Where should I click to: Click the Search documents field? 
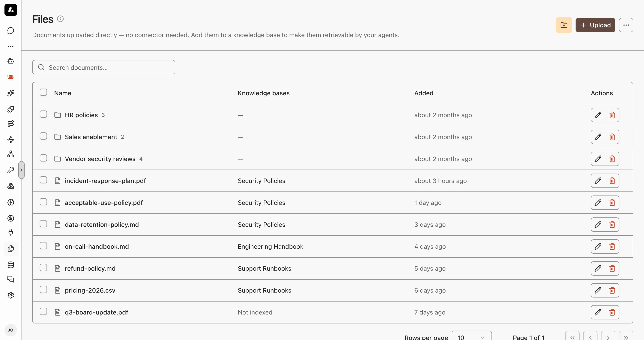pos(104,67)
